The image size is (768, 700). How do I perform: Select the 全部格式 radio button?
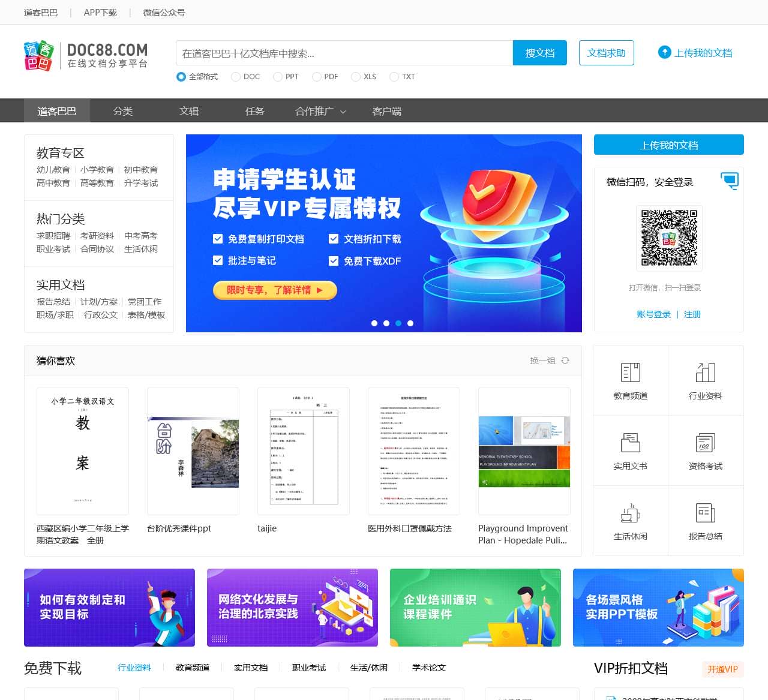(181, 77)
